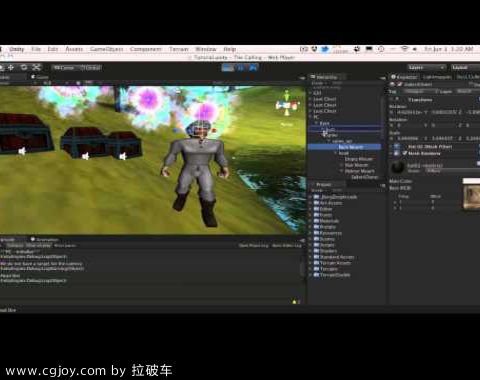Switch to the Animation tab
The image size is (480, 380).
click(45, 240)
